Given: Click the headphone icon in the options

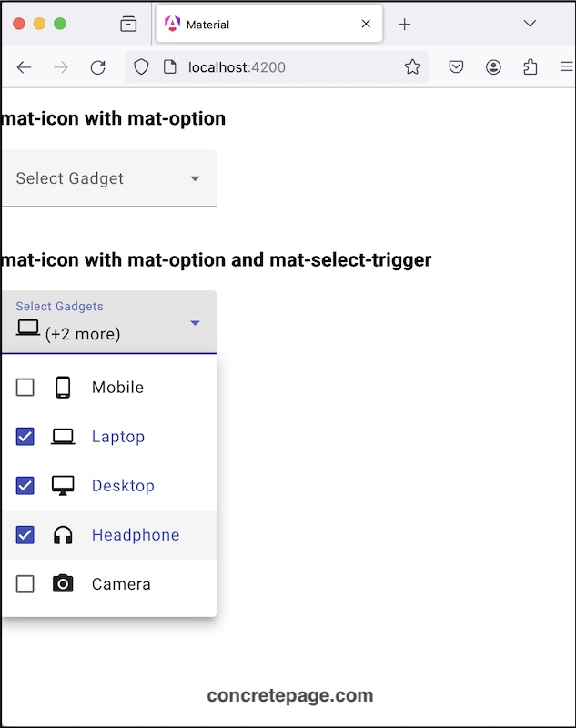Looking at the screenshot, I should [x=63, y=535].
